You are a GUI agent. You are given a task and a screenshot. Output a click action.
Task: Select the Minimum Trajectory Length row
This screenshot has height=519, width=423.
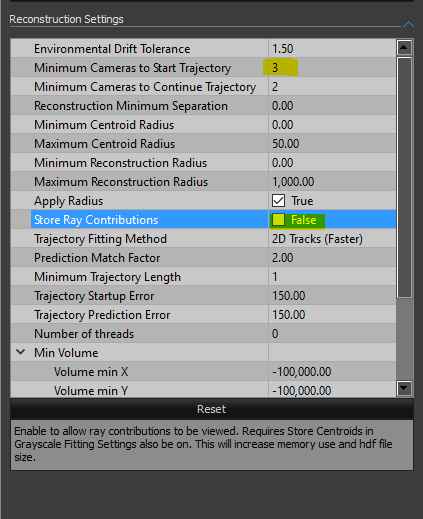(x=203, y=277)
